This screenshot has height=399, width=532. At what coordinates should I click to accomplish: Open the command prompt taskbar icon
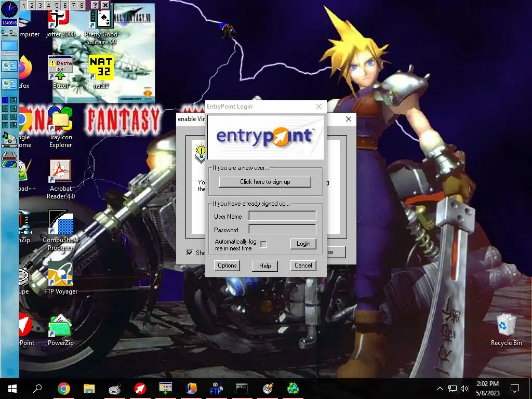[242, 389]
